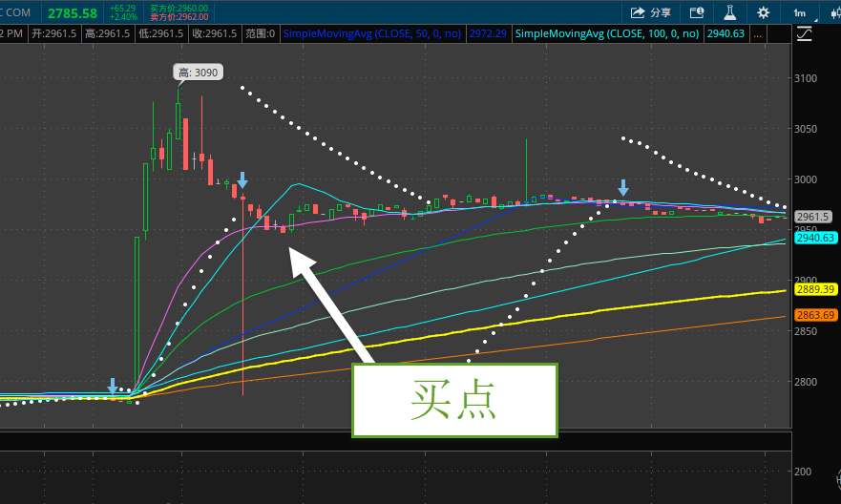841x504 pixels.
Task: Select the SimpleMovingAvg 100 study label
Action: coord(606,33)
